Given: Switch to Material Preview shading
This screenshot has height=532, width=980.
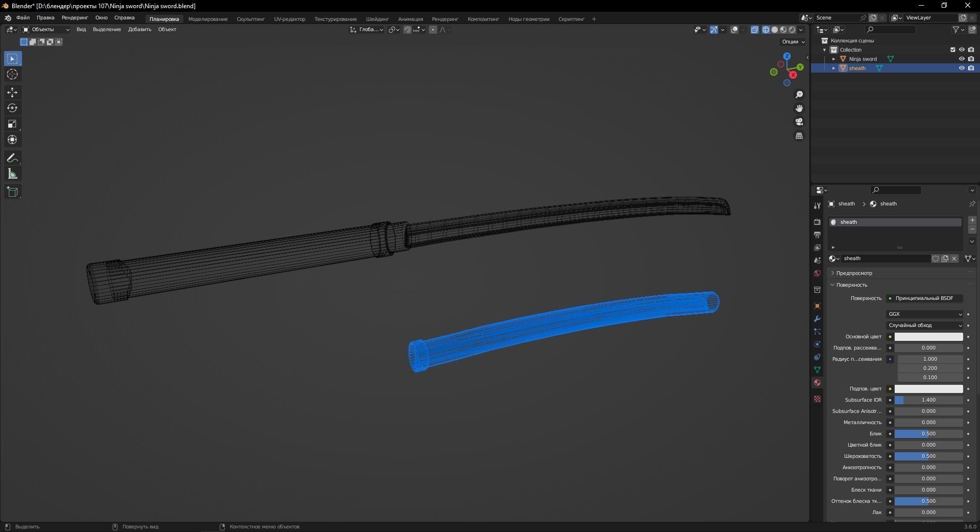Looking at the screenshot, I should pos(783,30).
